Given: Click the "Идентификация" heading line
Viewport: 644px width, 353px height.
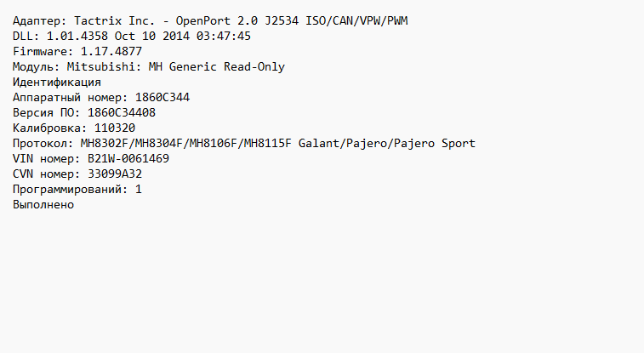Looking at the screenshot, I should (57, 82).
